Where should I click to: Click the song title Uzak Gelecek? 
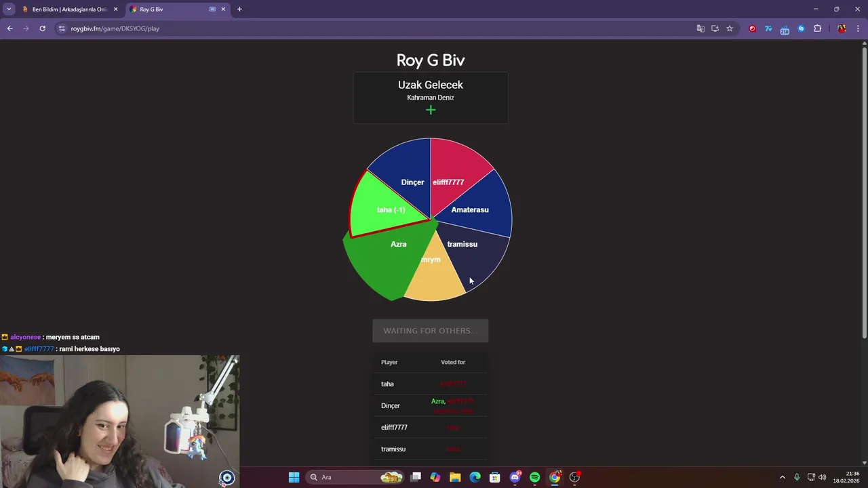431,85
